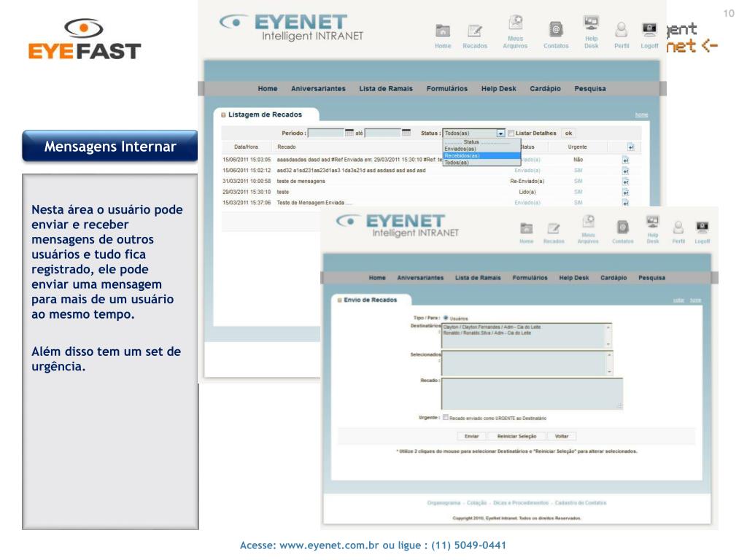Check the Urgente recado checkbox
The width and height of the screenshot is (747, 560).
click(446, 417)
